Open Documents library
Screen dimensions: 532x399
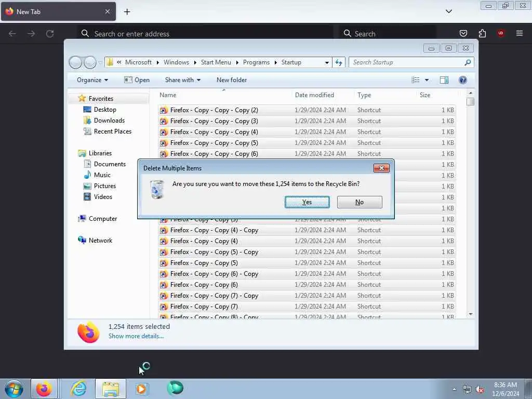click(110, 164)
